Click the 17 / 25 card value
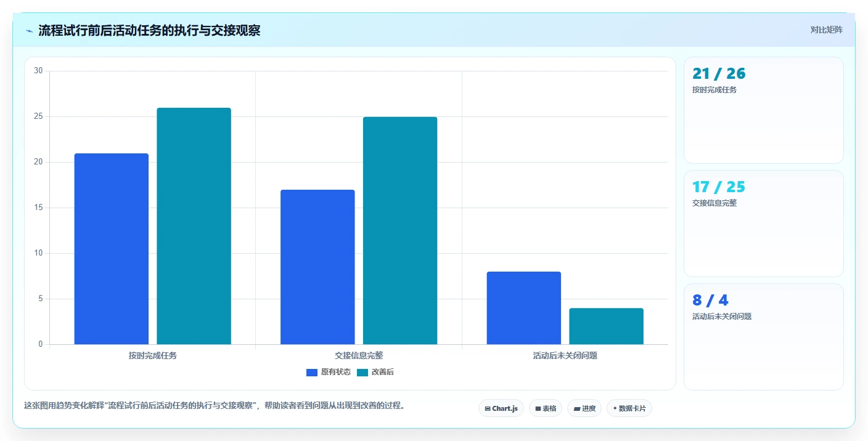Image resolution: width=868 pixels, height=441 pixels. coord(719,187)
